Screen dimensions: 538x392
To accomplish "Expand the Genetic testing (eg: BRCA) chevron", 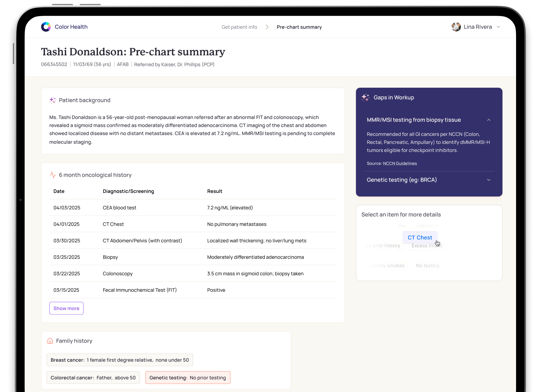I will click(489, 180).
